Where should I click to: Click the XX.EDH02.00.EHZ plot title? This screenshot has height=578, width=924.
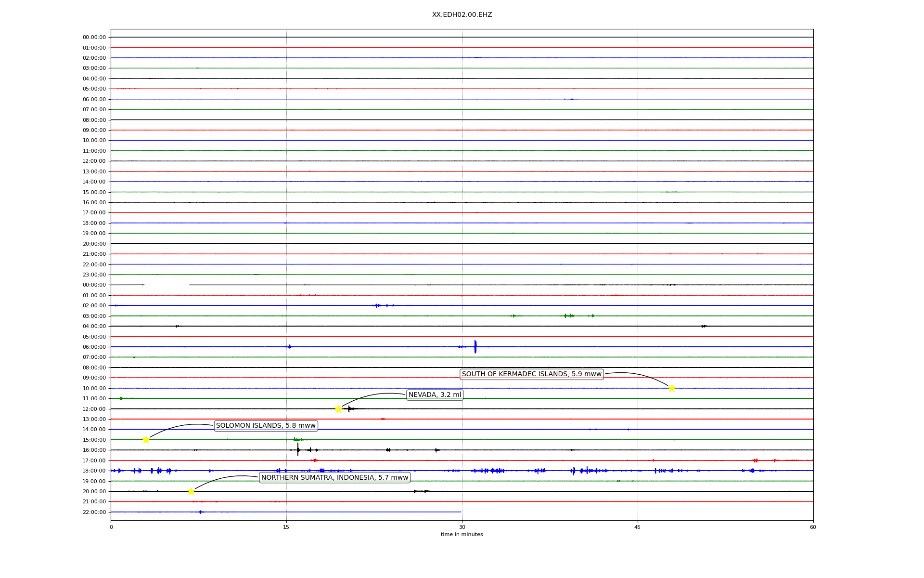(462, 15)
